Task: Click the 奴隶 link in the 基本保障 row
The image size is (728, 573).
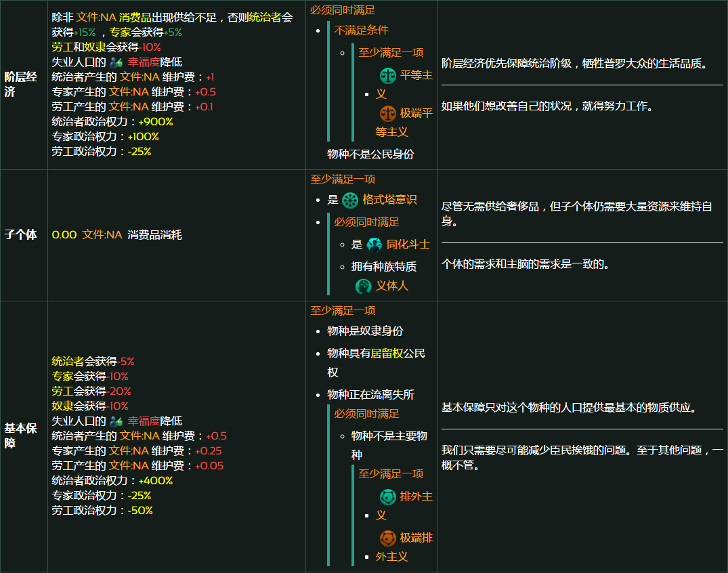Action: tap(62, 406)
